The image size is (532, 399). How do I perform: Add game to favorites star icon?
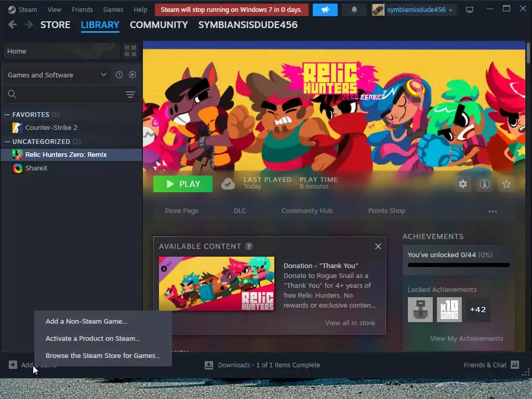506,184
